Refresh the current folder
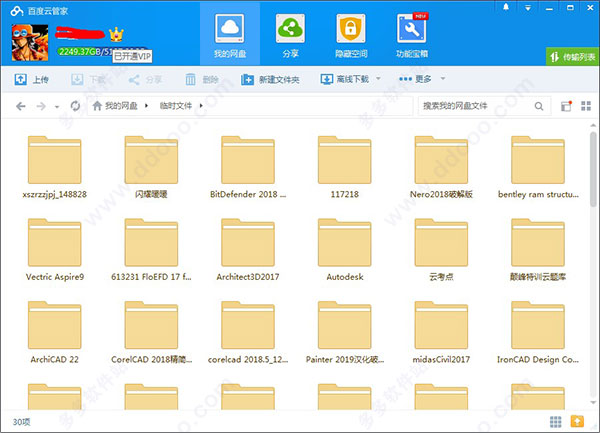This screenshot has width=600, height=433. click(x=75, y=106)
